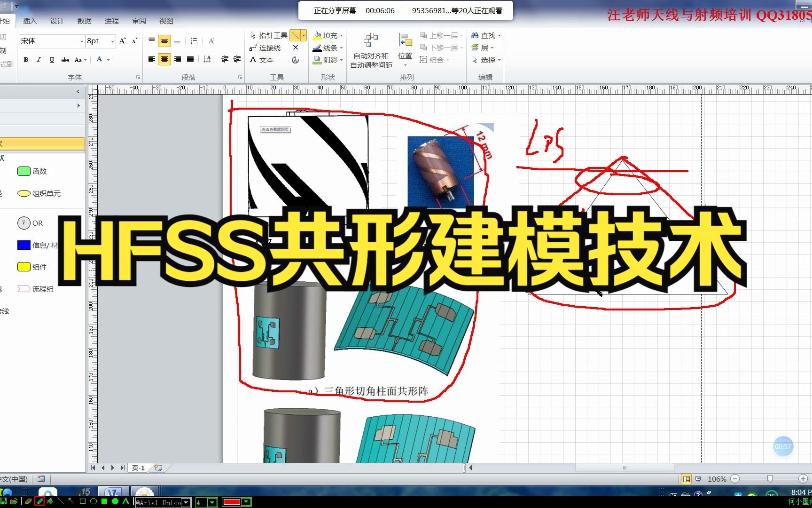Screen dimensions: 812x508
Task: Align paragraph text right
Action: [x=177, y=59]
